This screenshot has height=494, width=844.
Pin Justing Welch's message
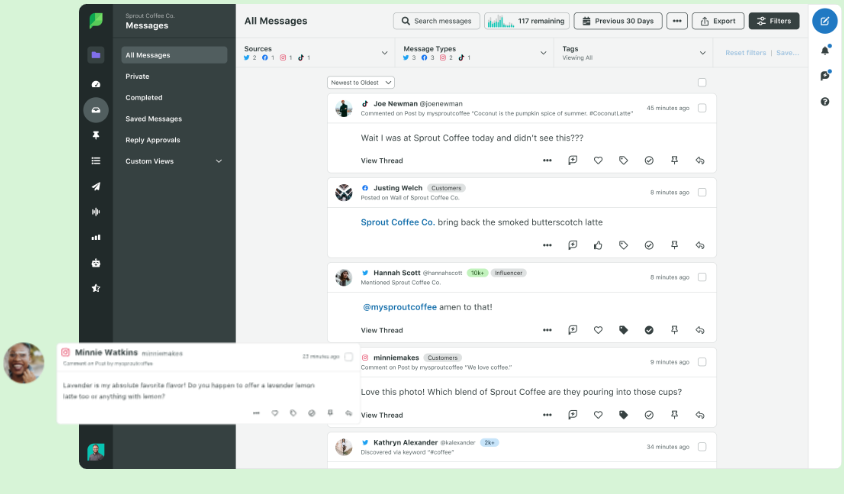tap(674, 245)
